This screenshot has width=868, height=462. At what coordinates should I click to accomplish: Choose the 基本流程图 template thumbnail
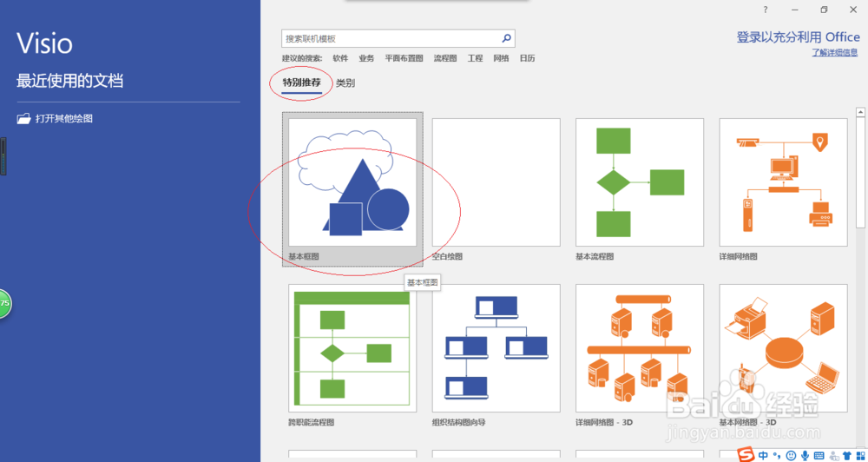(x=640, y=182)
